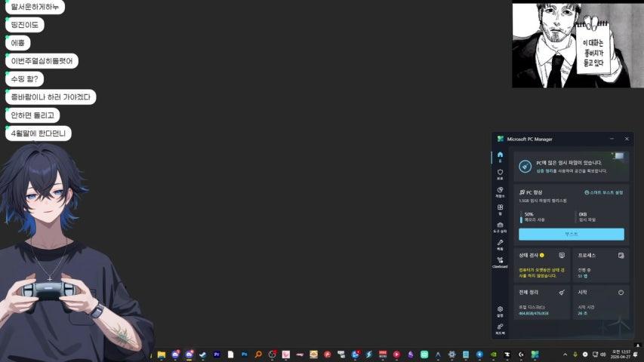Click the 50% memory usage indicator
The height and width of the screenshot is (362, 644).
tap(532, 216)
